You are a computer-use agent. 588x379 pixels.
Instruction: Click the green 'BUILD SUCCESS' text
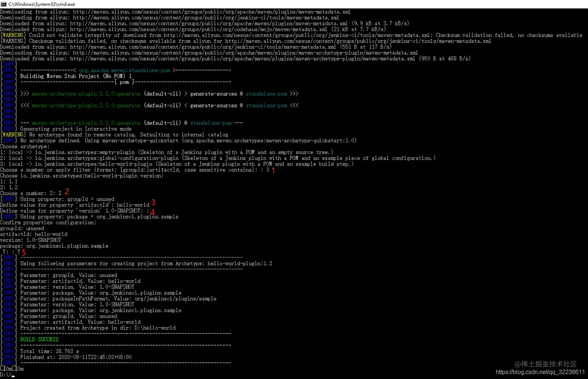tap(39, 339)
